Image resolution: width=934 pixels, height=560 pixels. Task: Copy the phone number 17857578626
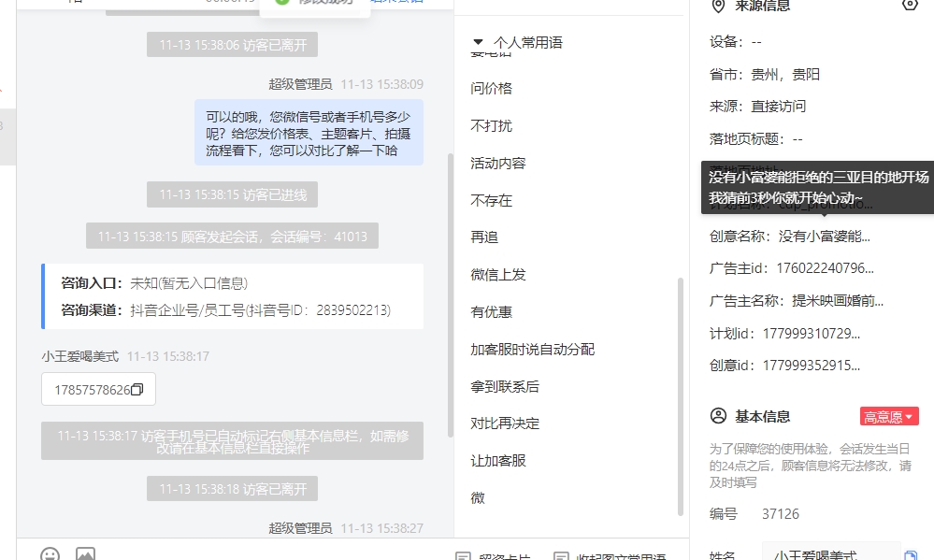(x=137, y=390)
